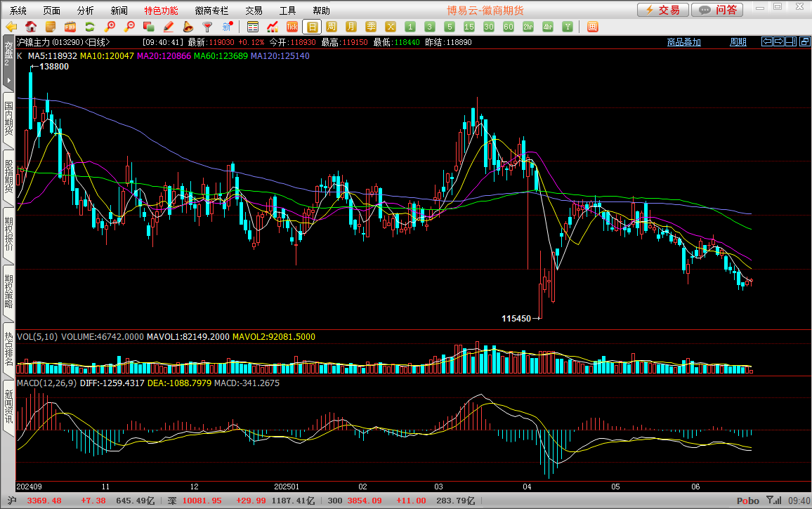
Task: Select the red pencil drawing tool
Action: pyautogui.click(x=168, y=27)
